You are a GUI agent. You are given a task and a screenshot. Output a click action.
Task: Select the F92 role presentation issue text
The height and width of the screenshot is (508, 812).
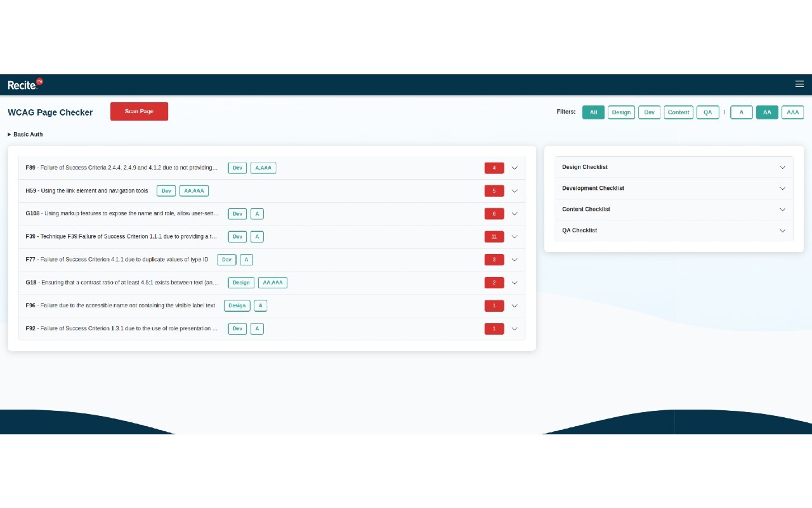pos(122,329)
